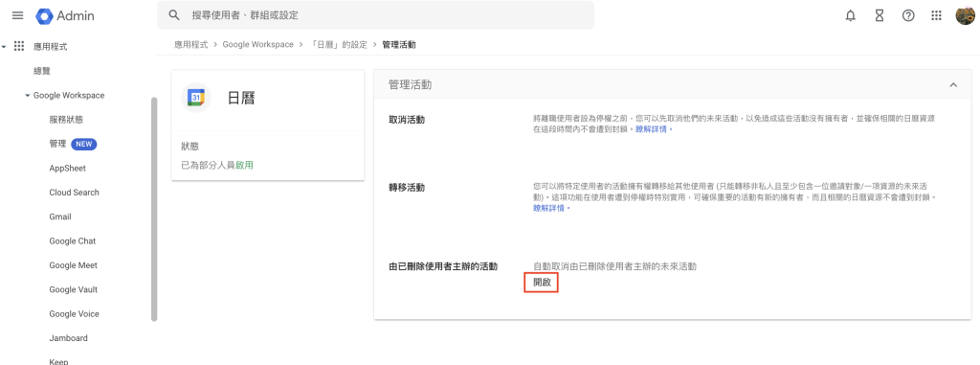Focus the 搜尋使用者、群組或設定 search field
Screen dimensions: 980x365
click(375, 15)
